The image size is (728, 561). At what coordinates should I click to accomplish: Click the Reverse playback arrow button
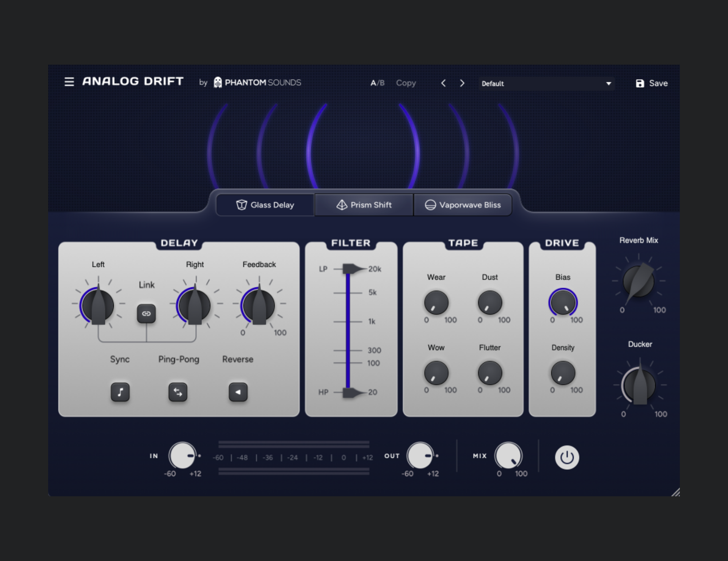238,392
